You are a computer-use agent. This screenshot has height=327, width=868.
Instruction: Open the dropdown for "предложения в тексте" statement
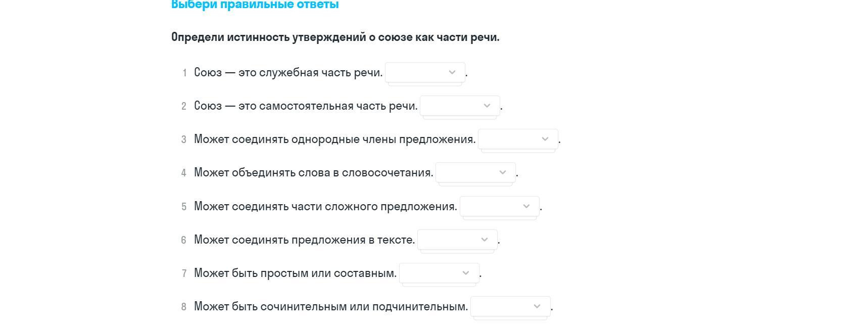[x=457, y=240]
